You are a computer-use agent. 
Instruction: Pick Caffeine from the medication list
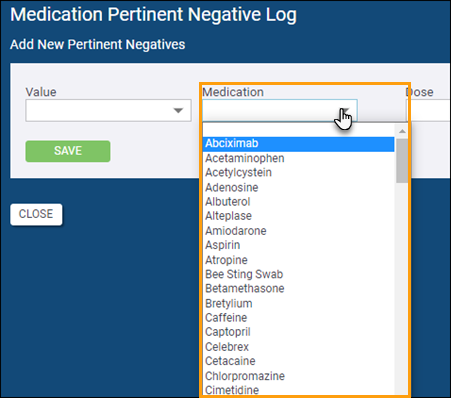pos(298,318)
